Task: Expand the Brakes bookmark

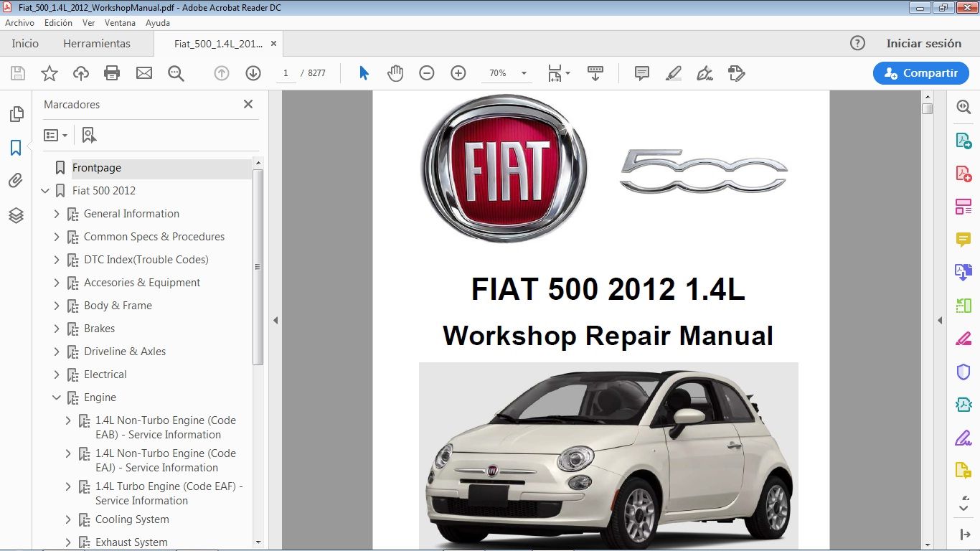Action: point(57,329)
